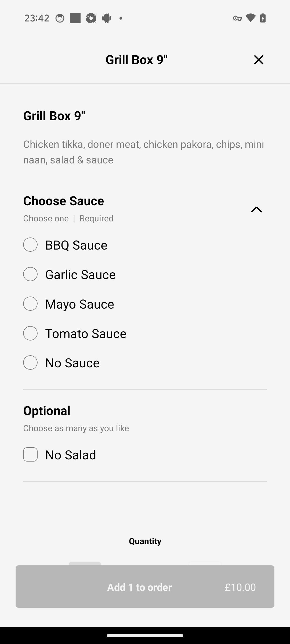290x644 pixels.
Task: Tap the Android debug bug icon
Action: 107,18
